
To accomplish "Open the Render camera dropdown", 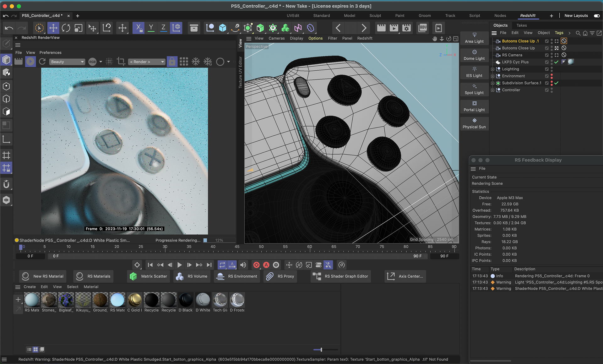I will (x=147, y=62).
